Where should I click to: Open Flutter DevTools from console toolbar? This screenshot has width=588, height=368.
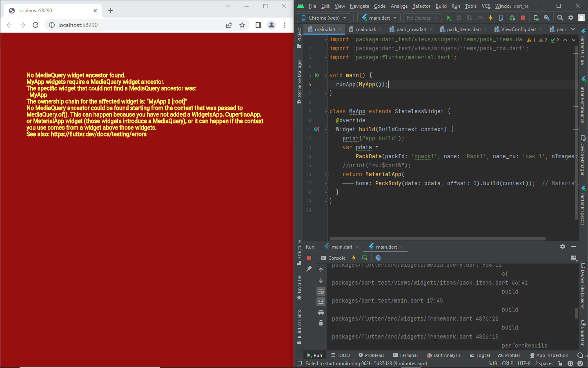(x=378, y=258)
